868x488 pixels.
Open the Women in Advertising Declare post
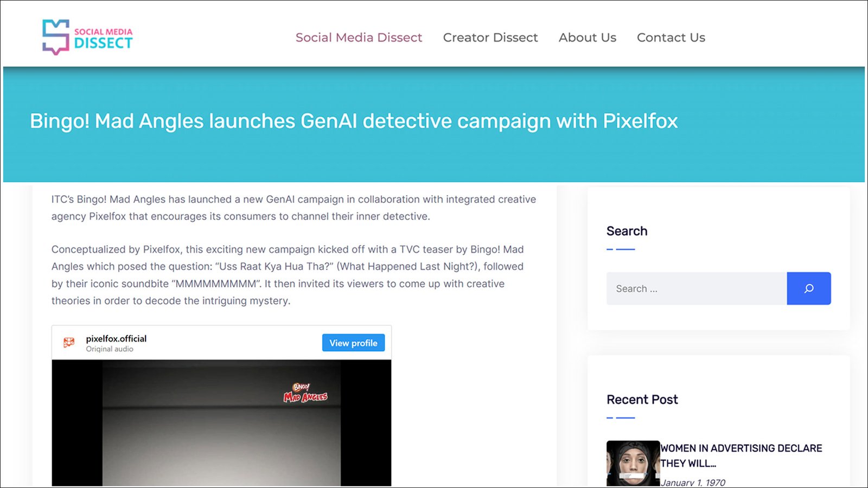pyautogui.click(x=741, y=455)
